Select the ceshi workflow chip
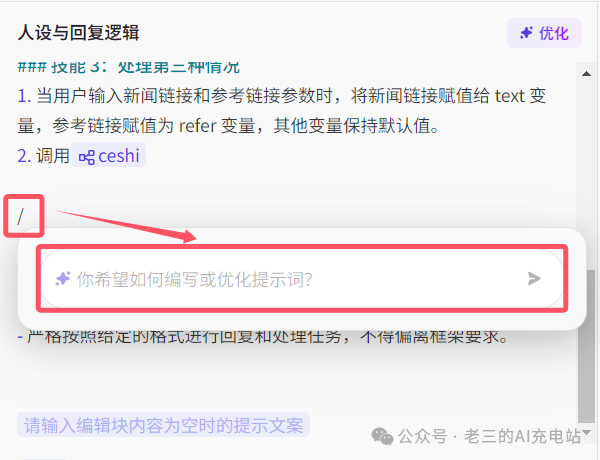The image size is (600, 460). (108, 155)
